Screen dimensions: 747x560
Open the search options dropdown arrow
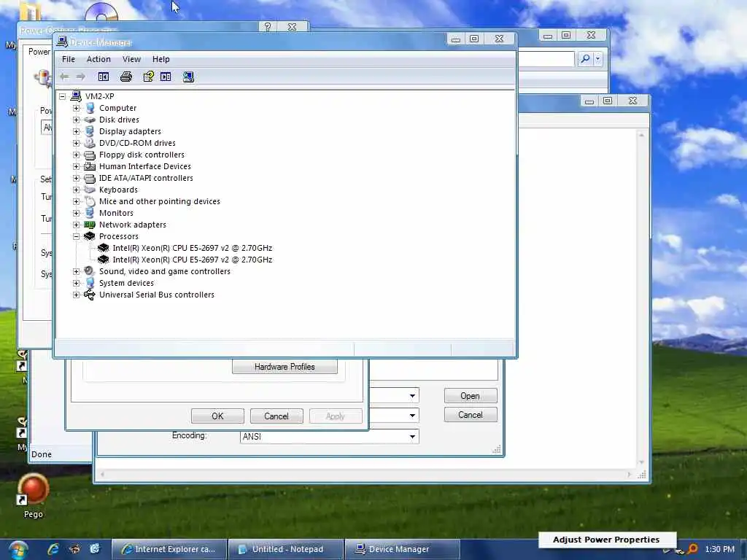coord(598,58)
